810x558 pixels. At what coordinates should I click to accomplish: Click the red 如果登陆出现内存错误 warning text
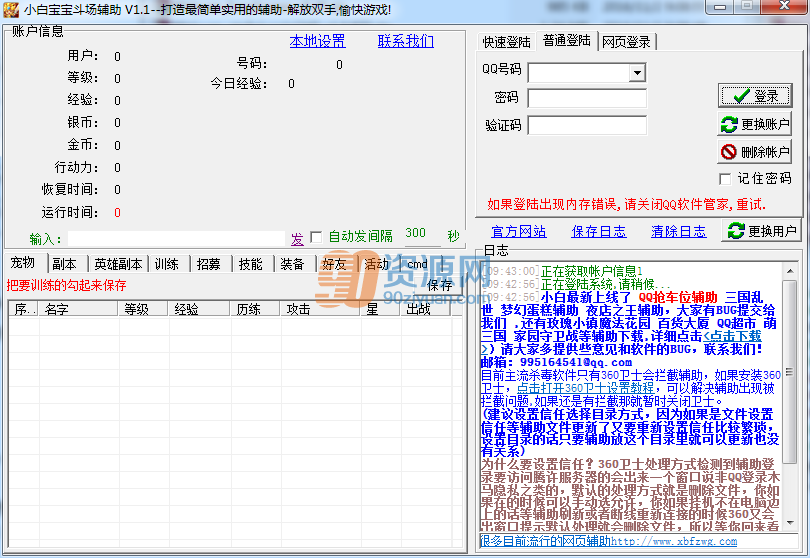coord(626,205)
